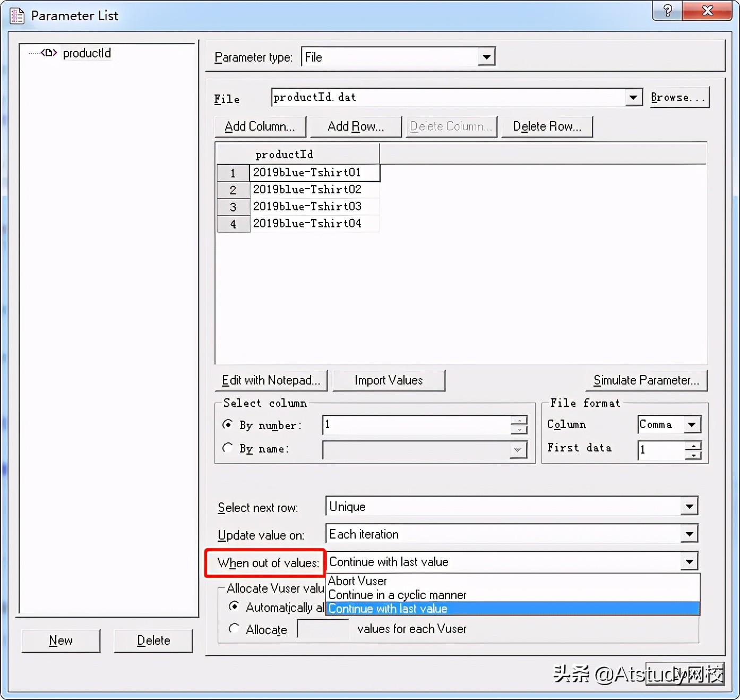Click the Parameter List title icon
This screenshot has width=740, height=700.
[x=18, y=16]
